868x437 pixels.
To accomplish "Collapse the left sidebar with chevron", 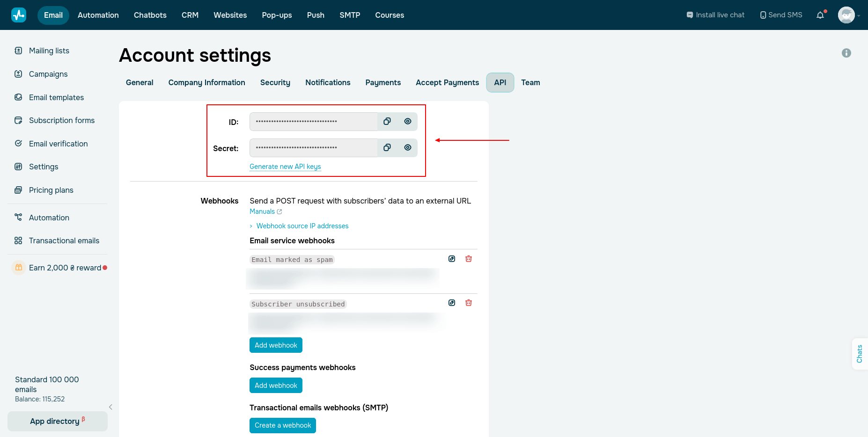I will coord(110,407).
